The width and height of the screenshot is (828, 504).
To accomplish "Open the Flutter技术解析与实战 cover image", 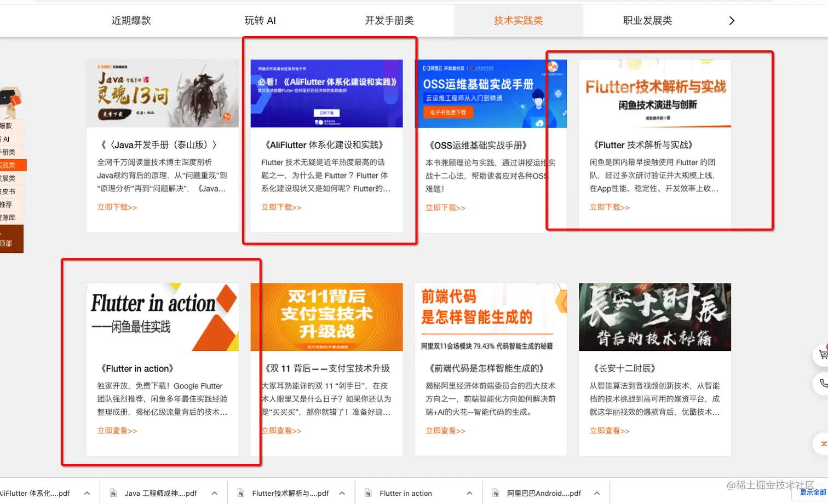I will click(x=655, y=94).
